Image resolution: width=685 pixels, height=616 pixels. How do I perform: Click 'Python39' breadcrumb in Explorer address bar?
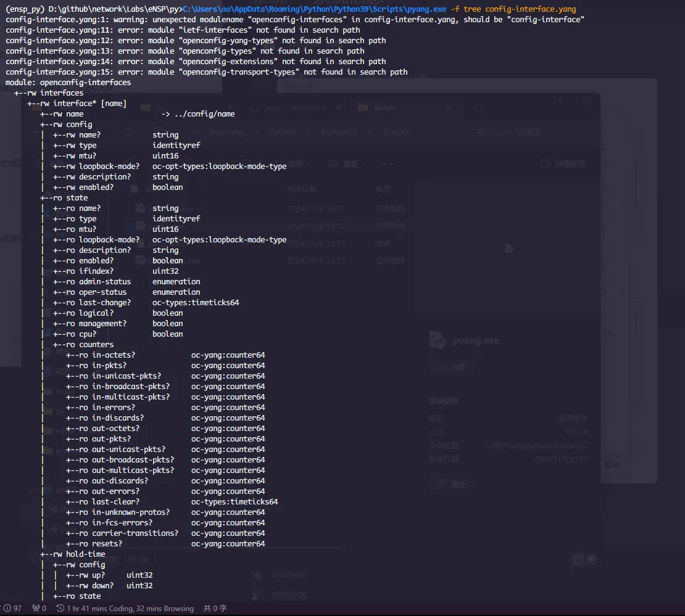(x=339, y=132)
